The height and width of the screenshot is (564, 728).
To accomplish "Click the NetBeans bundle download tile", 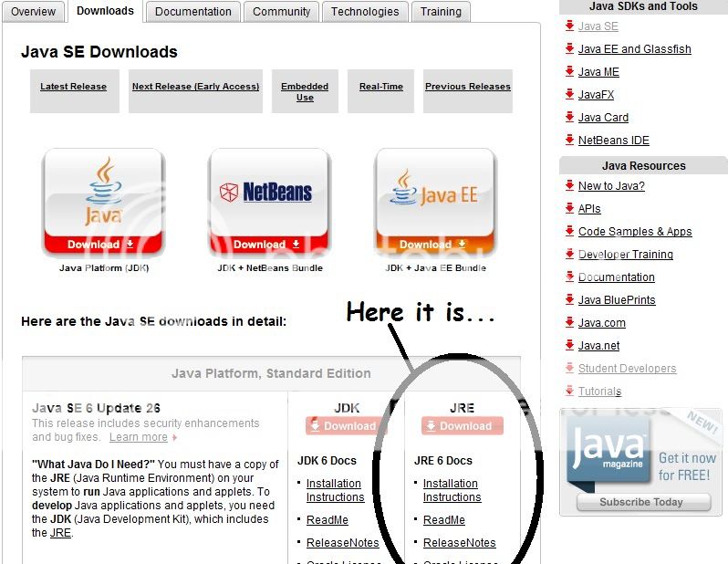I will (x=269, y=203).
